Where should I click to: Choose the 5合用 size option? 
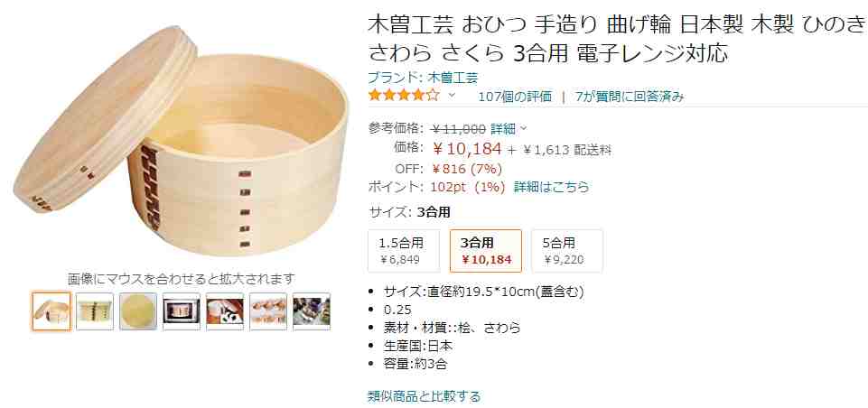(567, 251)
